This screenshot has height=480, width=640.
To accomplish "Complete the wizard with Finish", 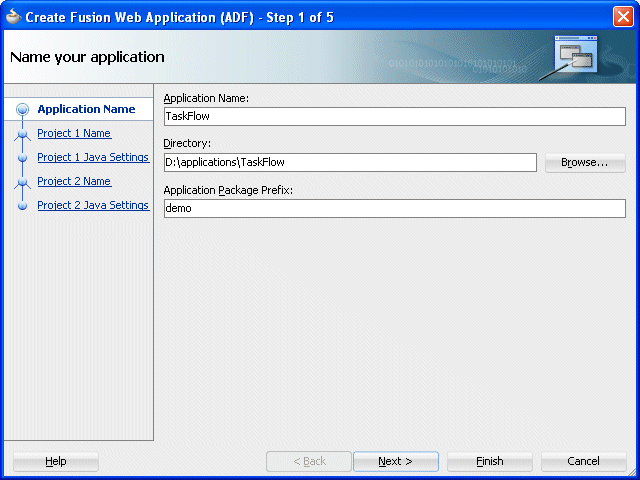I will [489, 461].
